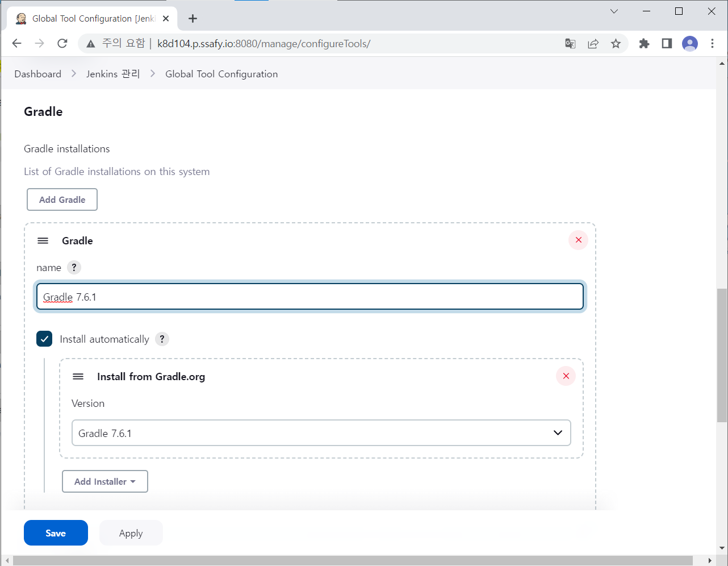Expand the chevron after Dashboard breadcrumb

click(74, 74)
